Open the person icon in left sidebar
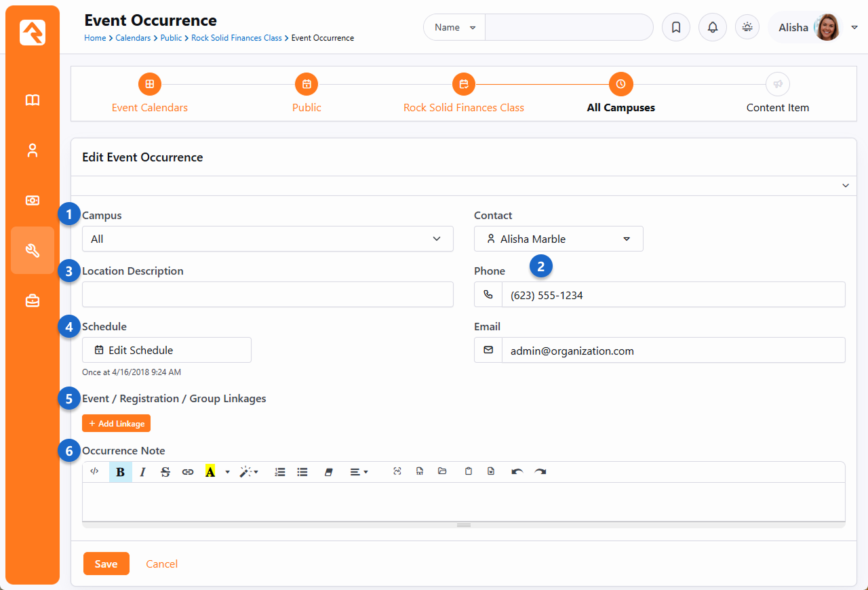Viewport: 868px width, 590px height. coord(33,151)
